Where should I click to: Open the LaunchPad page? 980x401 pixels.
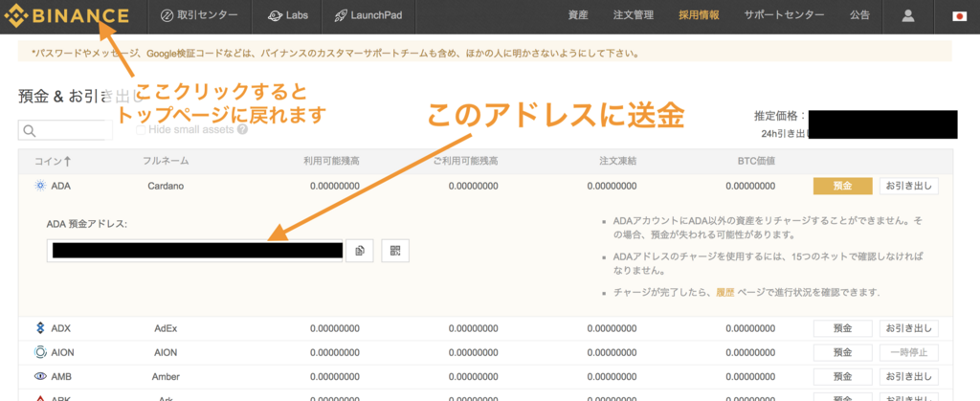367,15
